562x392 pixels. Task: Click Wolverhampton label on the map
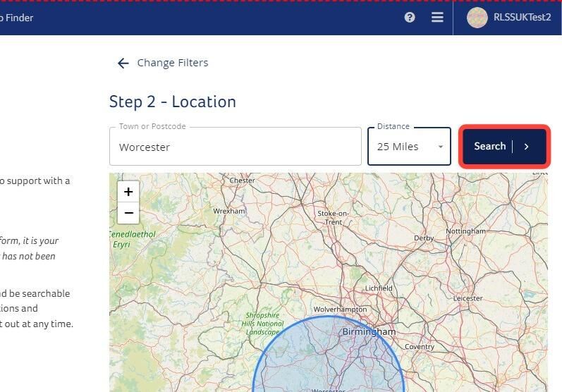pos(340,310)
